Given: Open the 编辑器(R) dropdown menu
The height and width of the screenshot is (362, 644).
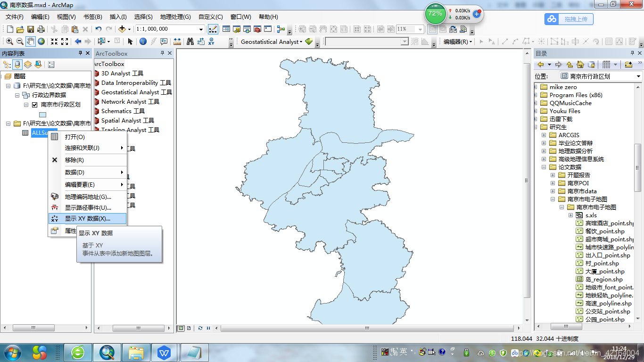Looking at the screenshot, I should pos(458,41).
